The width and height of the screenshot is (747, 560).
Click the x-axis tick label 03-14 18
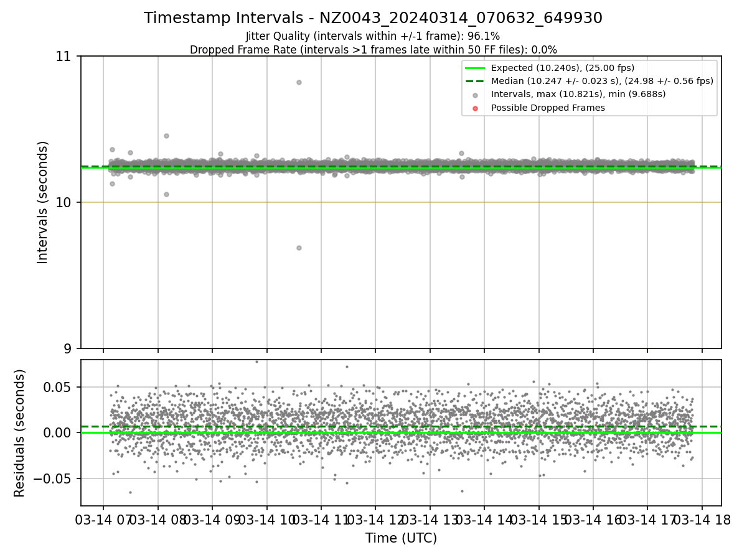702,520
